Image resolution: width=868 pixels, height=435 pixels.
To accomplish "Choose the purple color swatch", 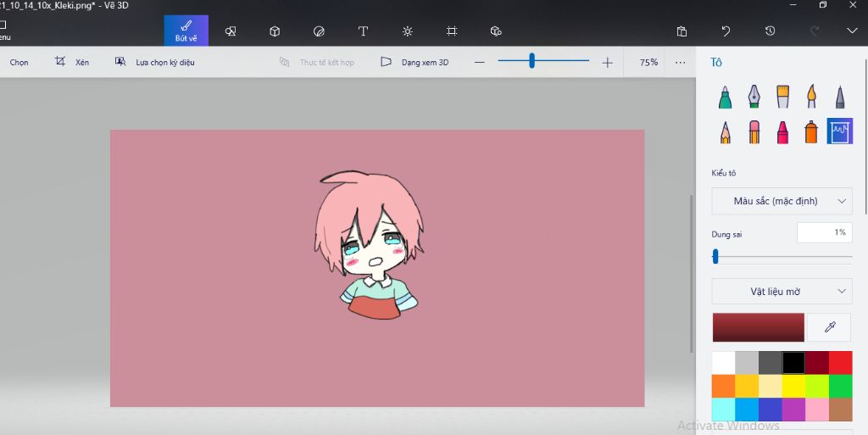I will (793, 410).
